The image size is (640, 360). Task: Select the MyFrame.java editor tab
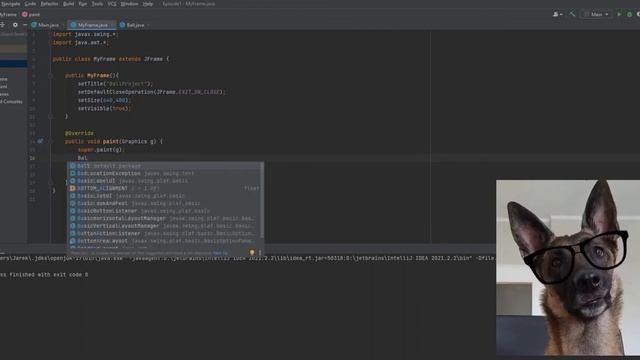pos(91,25)
